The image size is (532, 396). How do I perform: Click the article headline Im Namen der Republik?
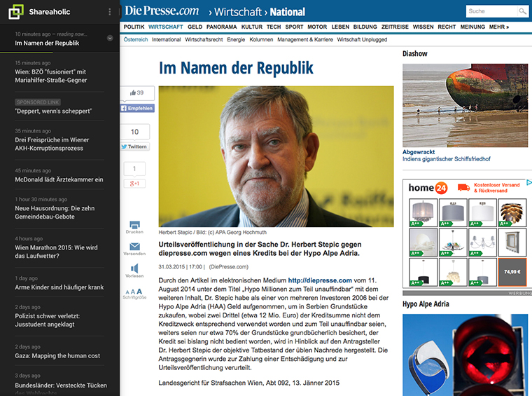click(236, 68)
